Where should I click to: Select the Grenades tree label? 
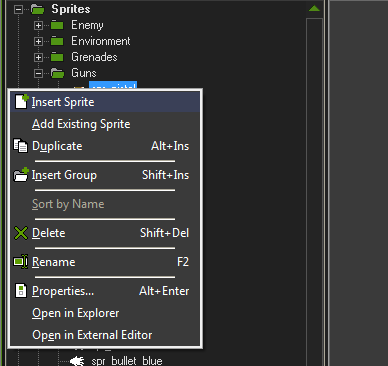[x=94, y=57]
